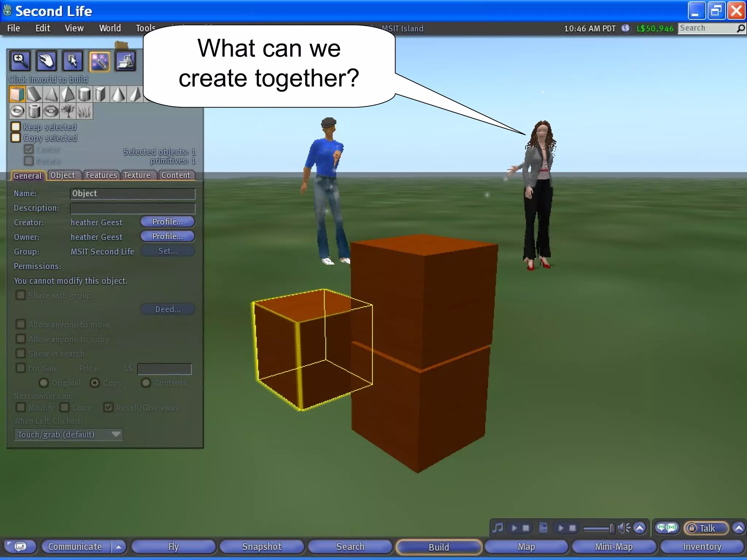Viewport: 747px width, 560px height.
Task: Click the L$ currency icon
Action: (626, 28)
